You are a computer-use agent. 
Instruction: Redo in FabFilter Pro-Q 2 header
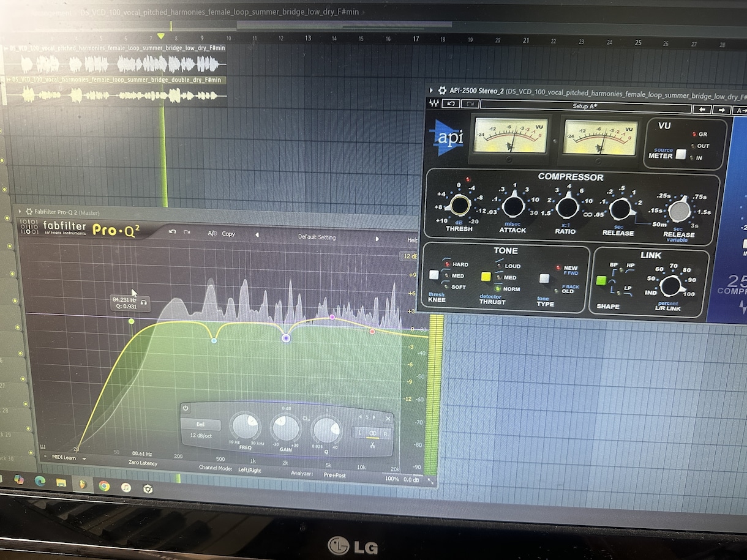coord(187,233)
